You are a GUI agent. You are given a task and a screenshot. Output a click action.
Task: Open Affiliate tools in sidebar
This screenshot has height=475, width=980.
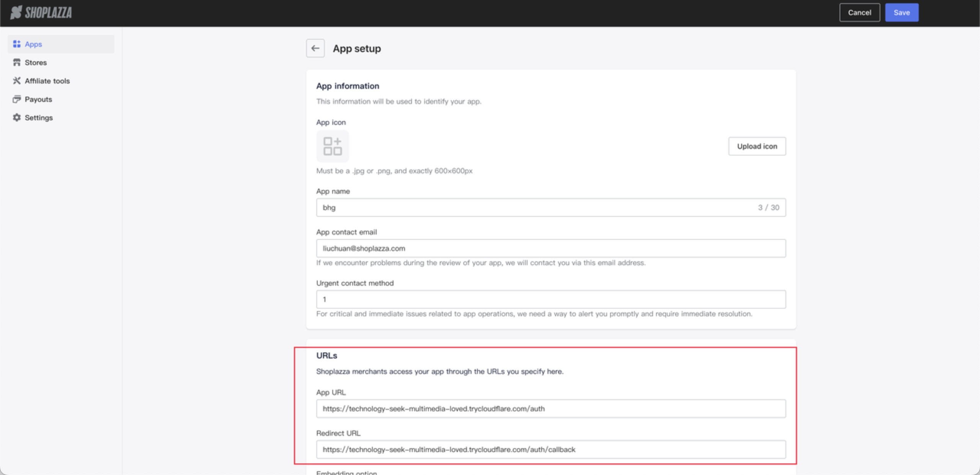click(47, 81)
